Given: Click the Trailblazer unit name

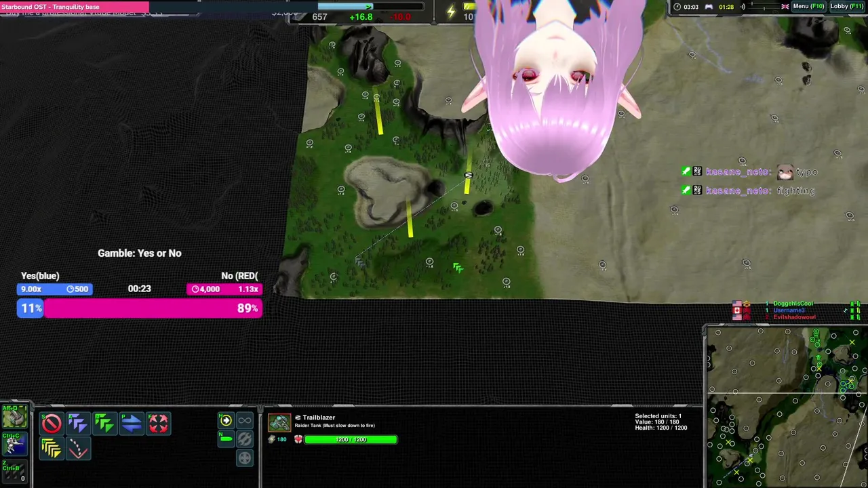Looking at the screenshot, I should coord(319,418).
